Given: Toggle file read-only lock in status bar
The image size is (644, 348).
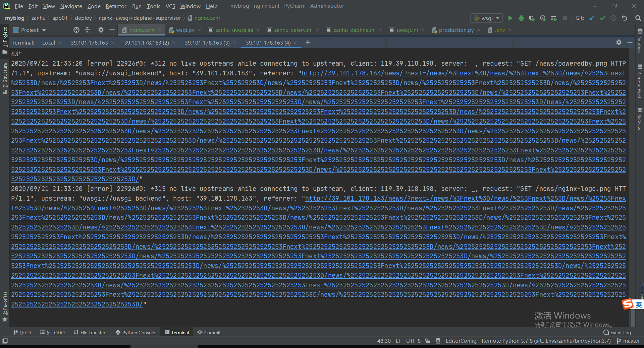Looking at the screenshot, I should pos(427,341).
